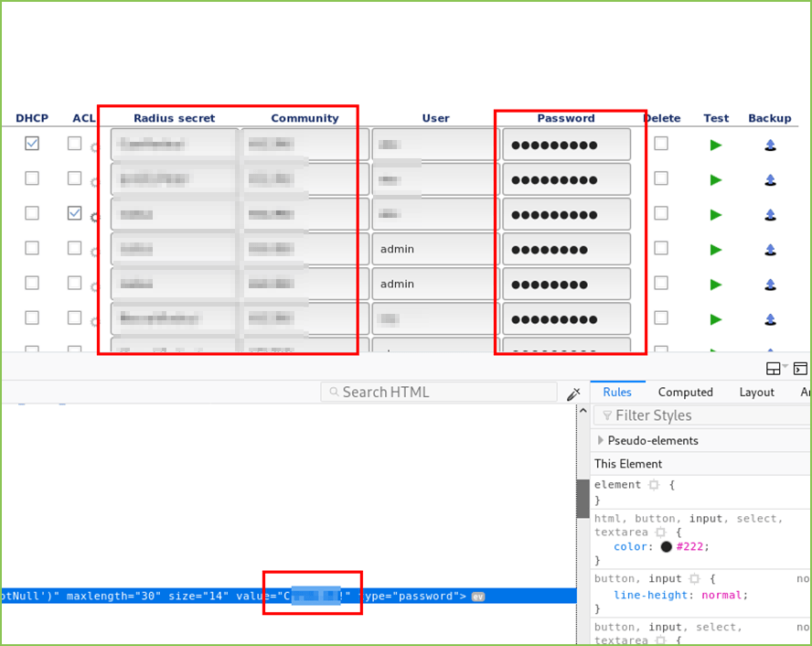Screen dimensions: 812x646
Task: Click the gear icon beside the checked ACL box
Action: (95, 217)
